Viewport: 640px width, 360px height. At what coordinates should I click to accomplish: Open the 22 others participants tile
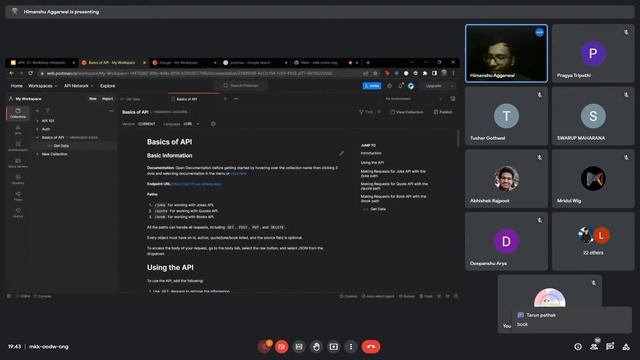(593, 241)
